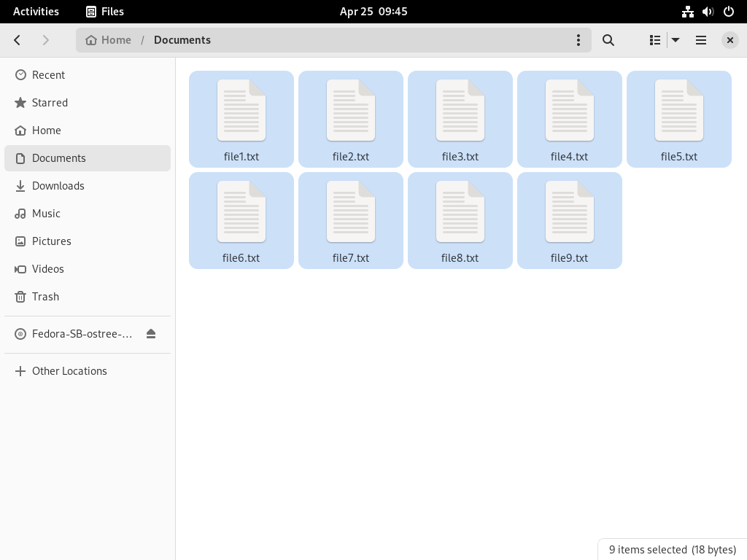Go to Home in the sidebar

[88, 130]
